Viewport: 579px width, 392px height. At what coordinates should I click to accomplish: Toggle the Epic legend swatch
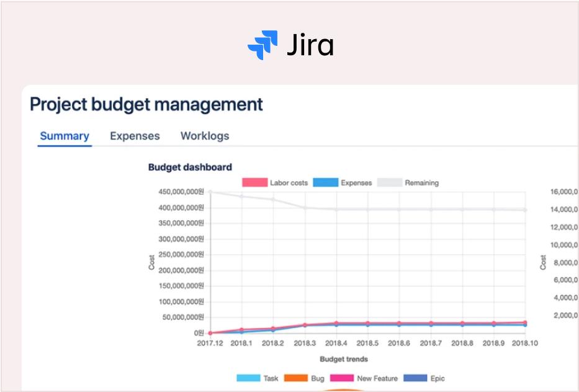click(x=415, y=378)
